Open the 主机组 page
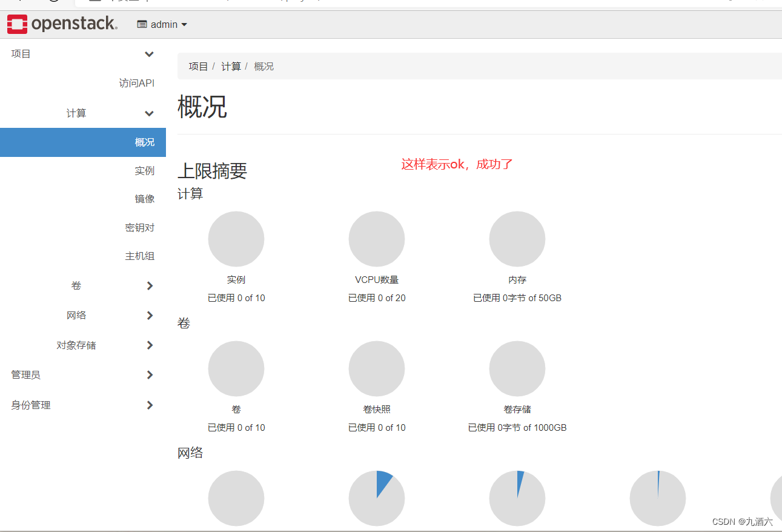The image size is (782, 532). coord(140,256)
